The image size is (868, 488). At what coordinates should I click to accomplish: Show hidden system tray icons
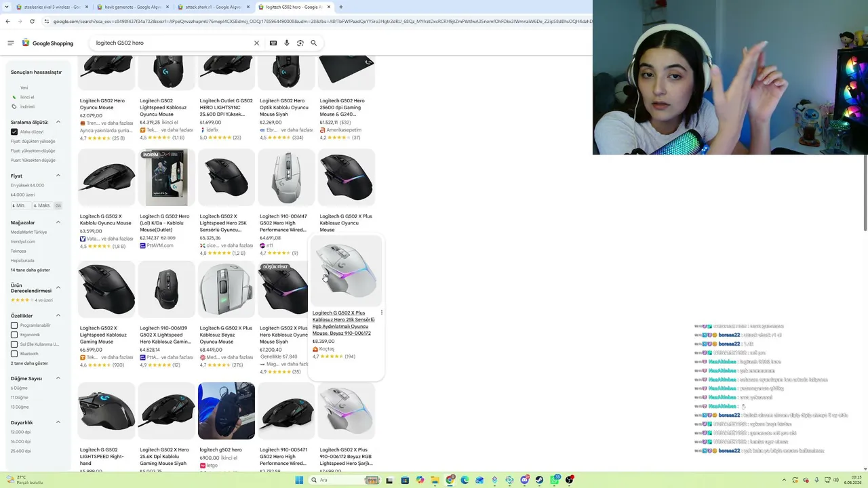(x=785, y=480)
